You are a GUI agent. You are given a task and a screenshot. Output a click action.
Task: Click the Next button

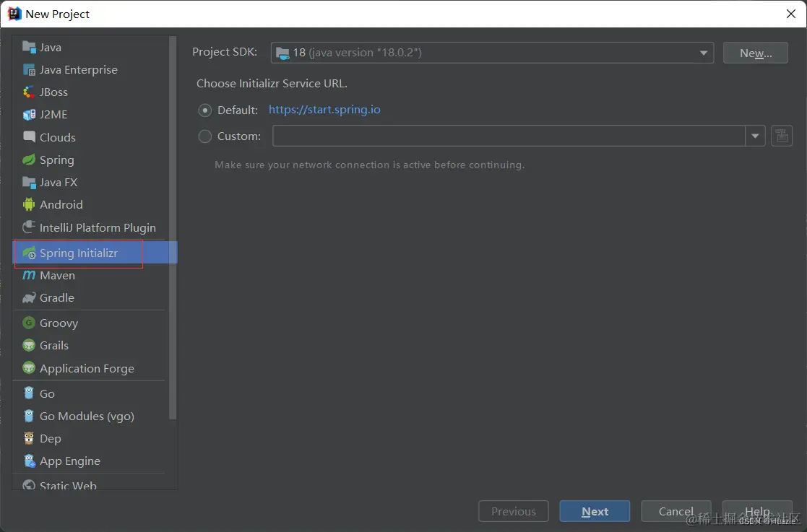point(595,512)
